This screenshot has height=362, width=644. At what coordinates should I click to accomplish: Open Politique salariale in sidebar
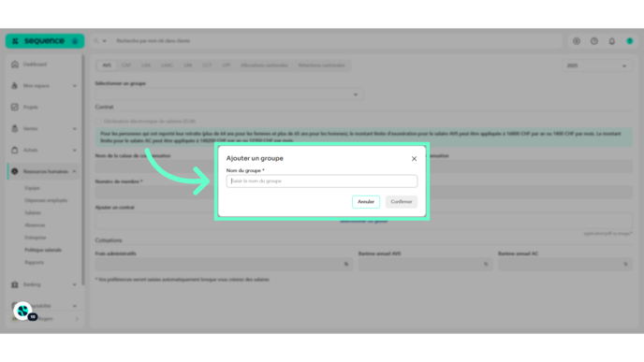[43, 250]
